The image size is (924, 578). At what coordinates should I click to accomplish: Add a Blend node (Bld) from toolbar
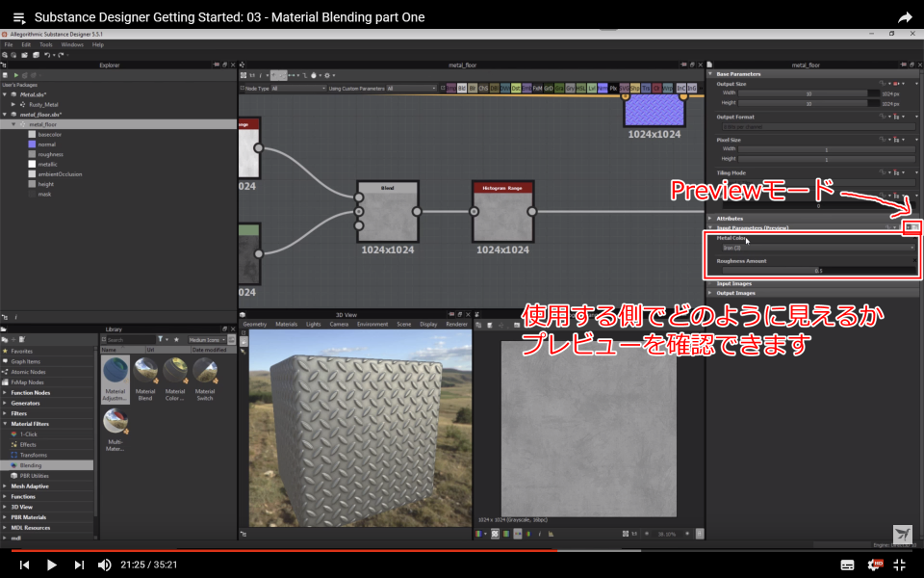tap(462, 89)
